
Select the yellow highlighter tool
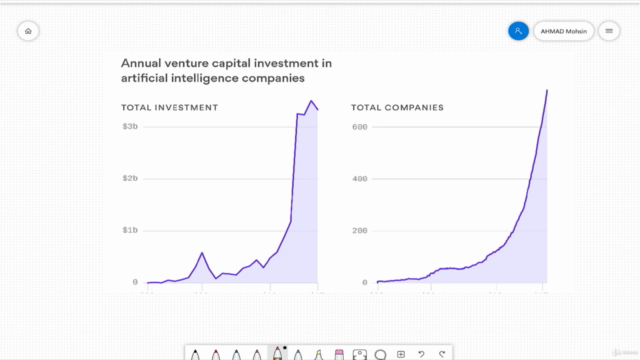(x=319, y=354)
